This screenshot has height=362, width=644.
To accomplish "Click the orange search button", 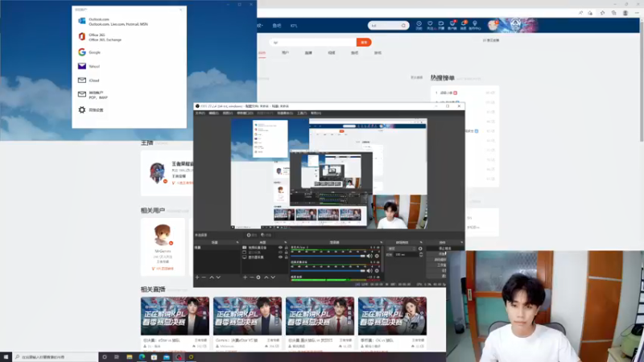I will pos(364,43).
